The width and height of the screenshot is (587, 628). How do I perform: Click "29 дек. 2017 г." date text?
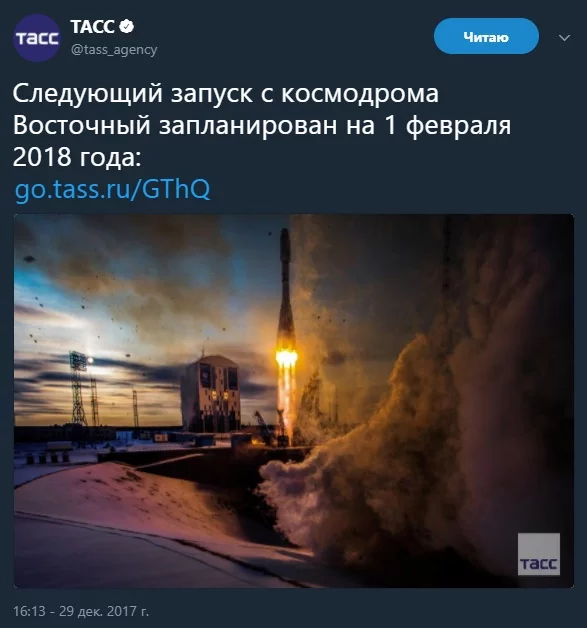coord(104,611)
